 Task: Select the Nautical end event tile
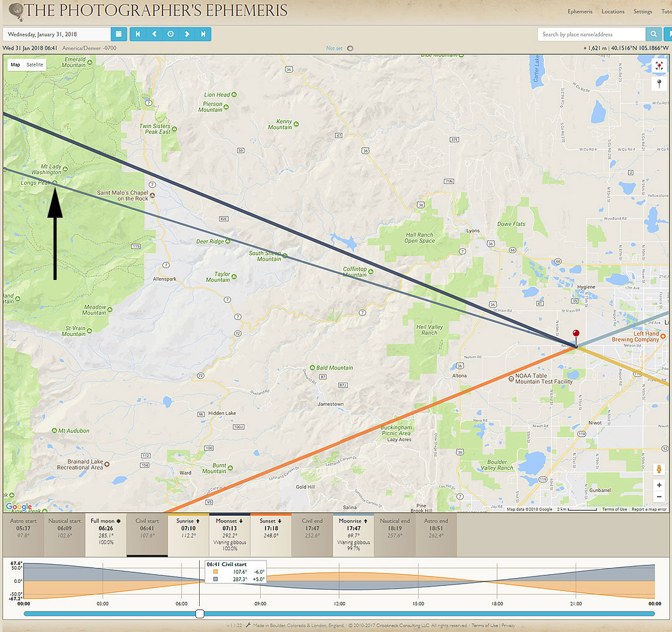[x=394, y=535]
